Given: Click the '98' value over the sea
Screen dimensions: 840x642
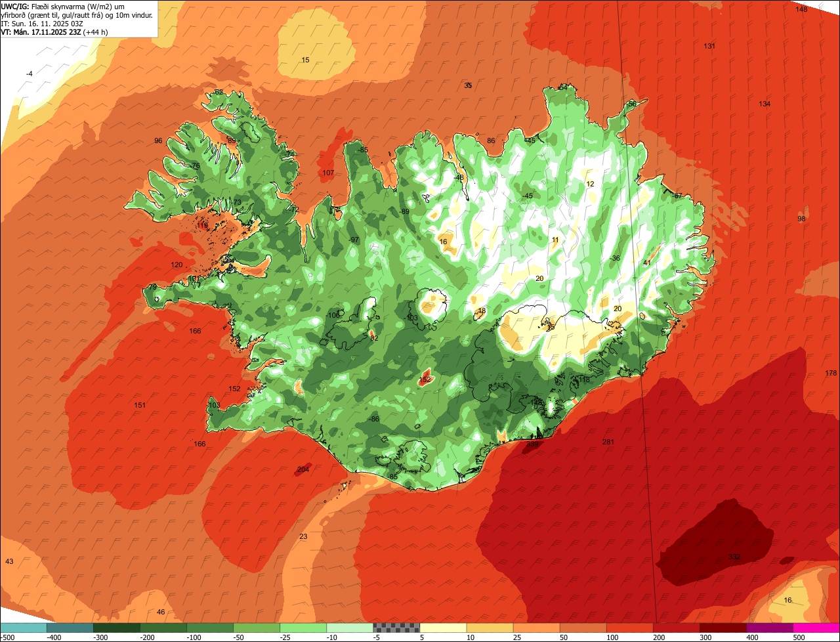Looking at the screenshot, I should click(801, 219).
